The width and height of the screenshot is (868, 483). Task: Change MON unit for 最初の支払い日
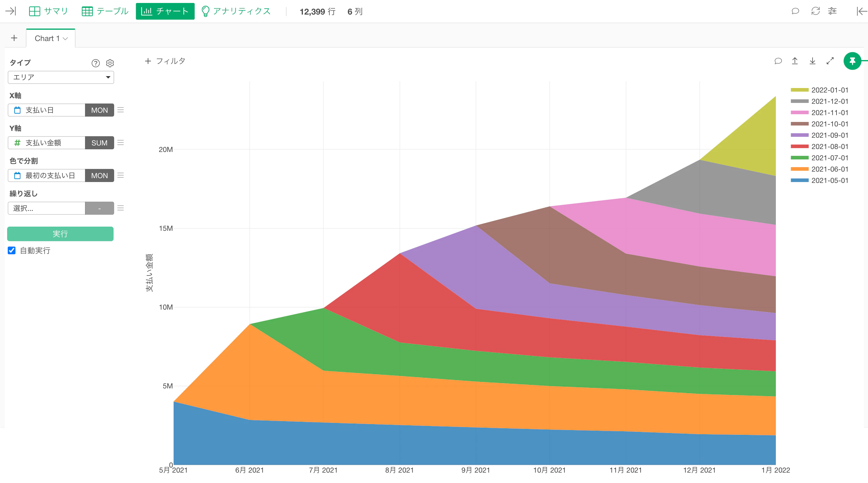click(99, 175)
